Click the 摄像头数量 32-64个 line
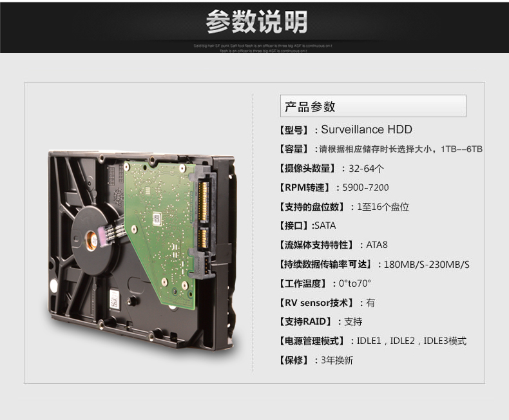This screenshot has height=420, width=509. coord(331,169)
